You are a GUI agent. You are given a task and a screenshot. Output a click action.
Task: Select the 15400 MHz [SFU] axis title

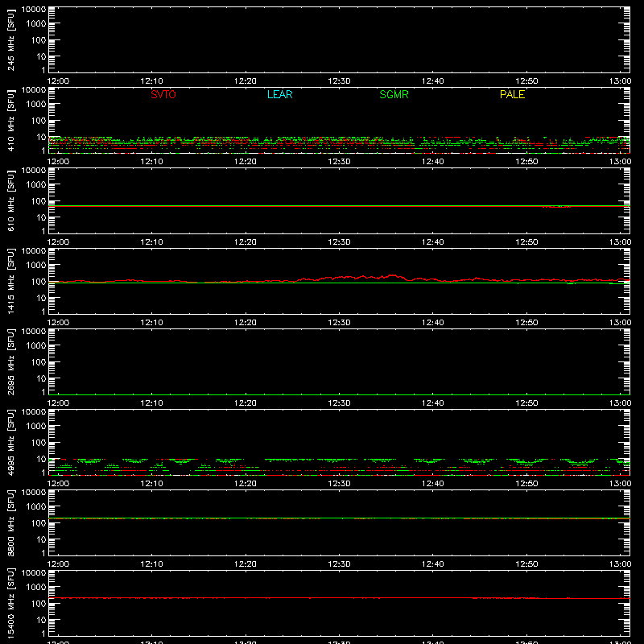coord(11,603)
